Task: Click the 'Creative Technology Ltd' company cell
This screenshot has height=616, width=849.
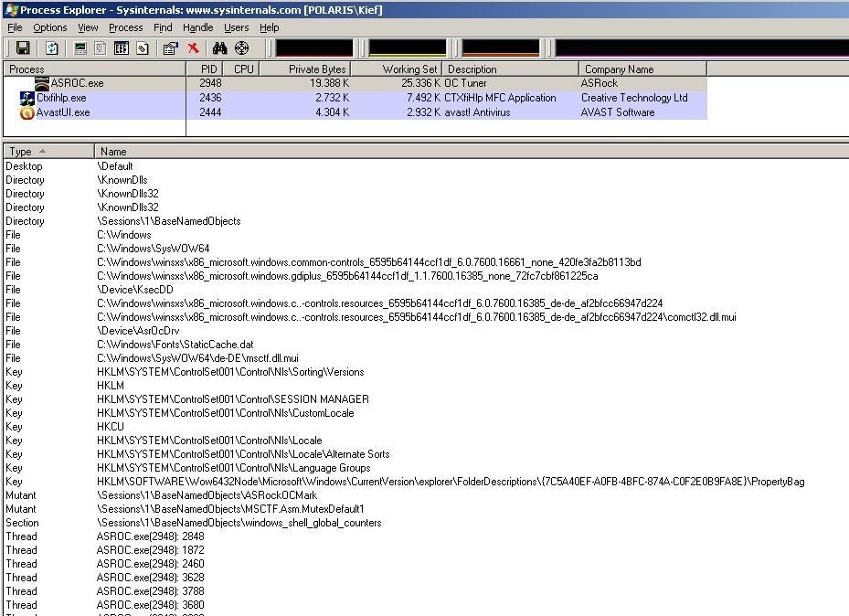Action: pos(634,98)
